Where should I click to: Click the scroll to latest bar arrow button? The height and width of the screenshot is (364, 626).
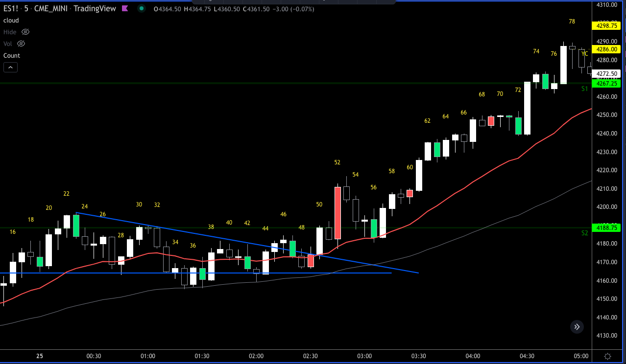(577, 327)
